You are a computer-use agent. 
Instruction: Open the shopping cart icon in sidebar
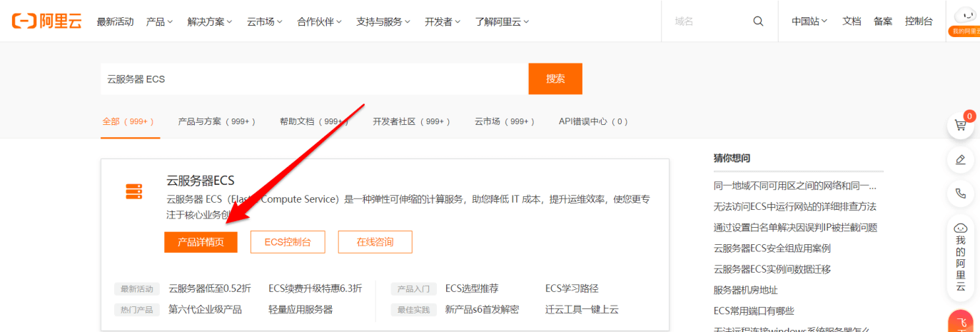(x=960, y=126)
